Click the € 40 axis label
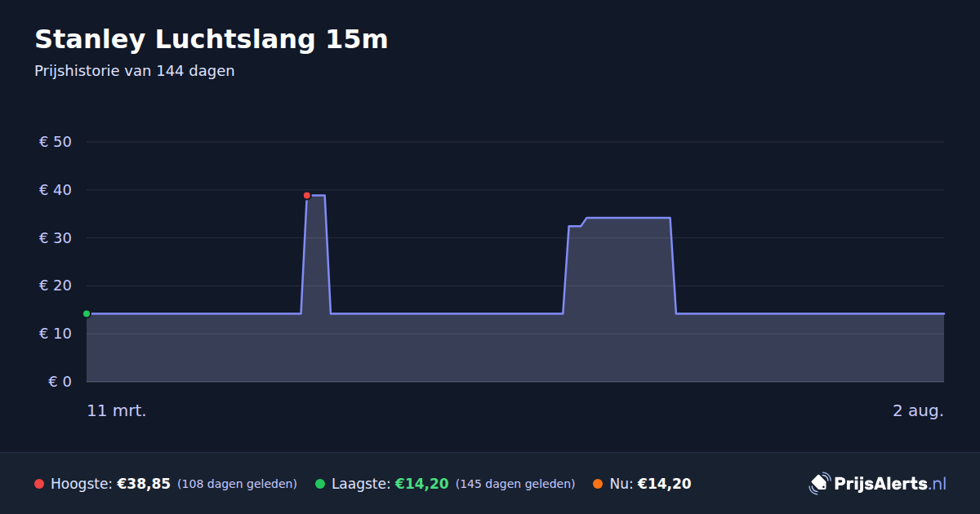This screenshot has height=514, width=980. (56, 190)
